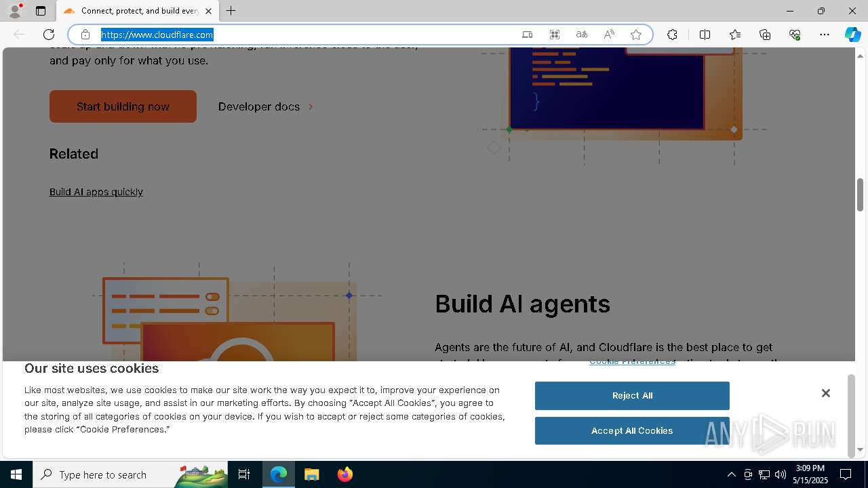
Task: Refresh the page
Action: click(x=49, y=35)
